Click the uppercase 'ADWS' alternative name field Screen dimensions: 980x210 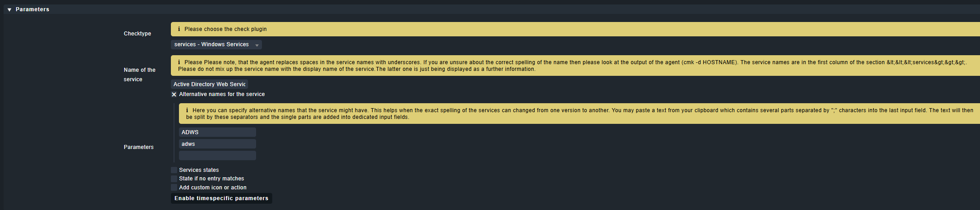tap(217, 132)
